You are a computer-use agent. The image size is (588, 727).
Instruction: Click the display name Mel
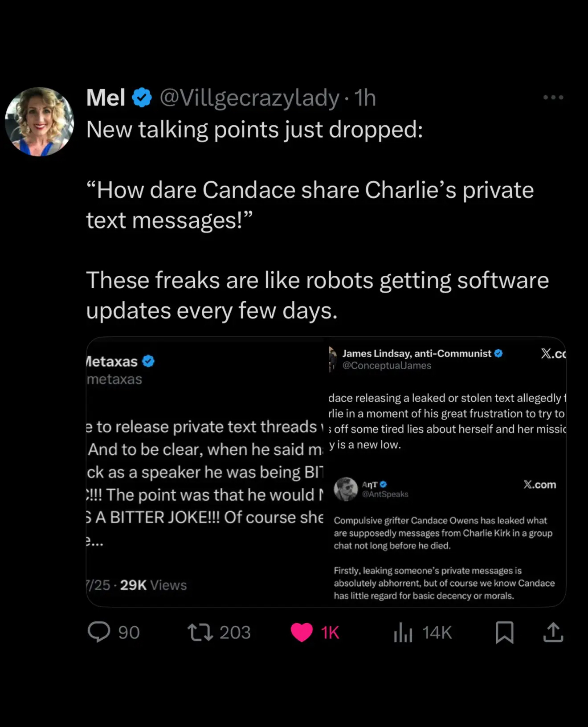pyautogui.click(x=106, y=98)
